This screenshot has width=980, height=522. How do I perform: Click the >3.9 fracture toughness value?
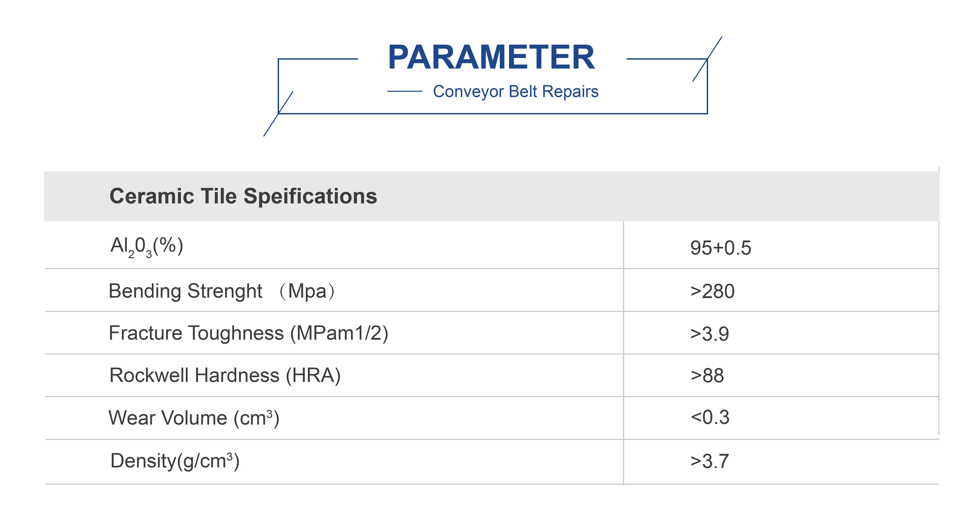click(x=710, y=334)
